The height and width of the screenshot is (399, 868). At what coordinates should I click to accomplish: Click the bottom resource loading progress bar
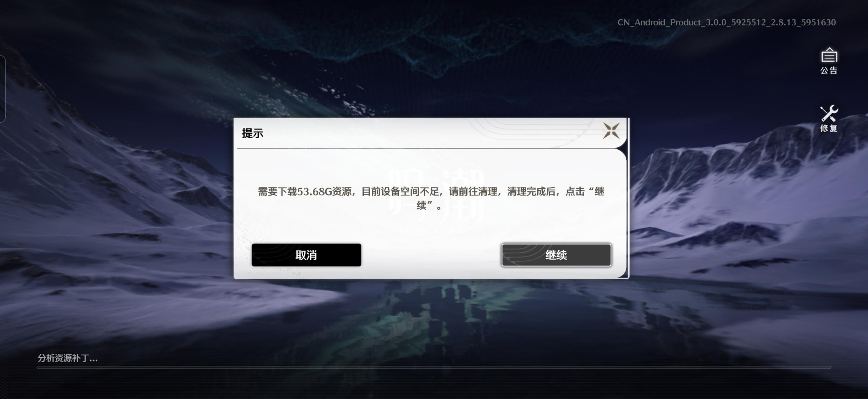434,367
